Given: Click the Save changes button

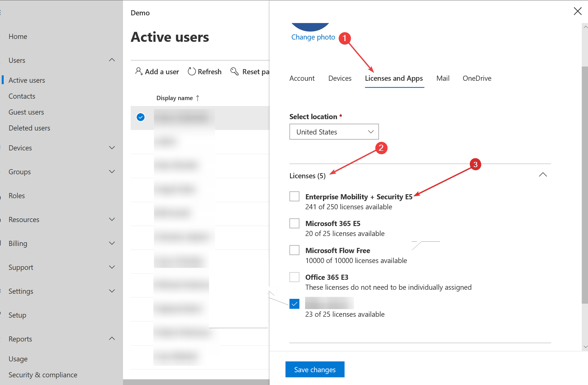Looking at the screenshot, I should click(315, 369).
